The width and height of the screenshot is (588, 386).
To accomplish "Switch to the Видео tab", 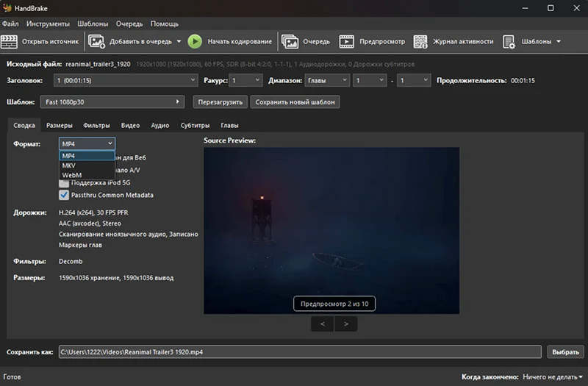I will [130, 125].
